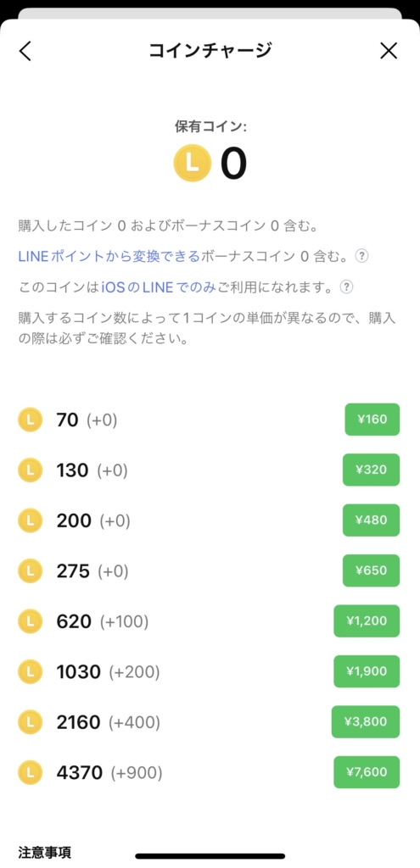The width and height of the screenshot is (420, 868).
Task: Tap the back arrow icon
Action: [25, 51]
